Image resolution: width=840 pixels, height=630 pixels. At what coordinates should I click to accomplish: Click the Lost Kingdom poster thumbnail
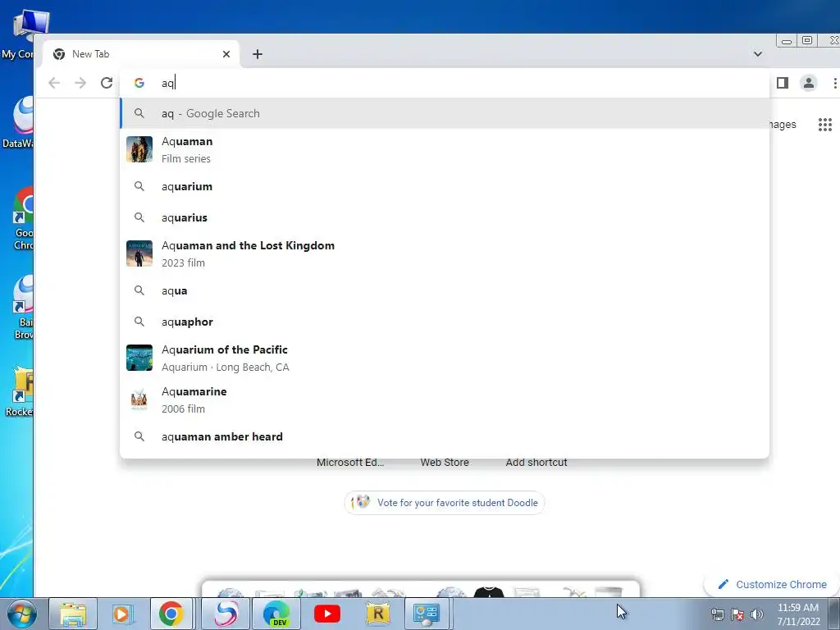(x=139, y=253)
